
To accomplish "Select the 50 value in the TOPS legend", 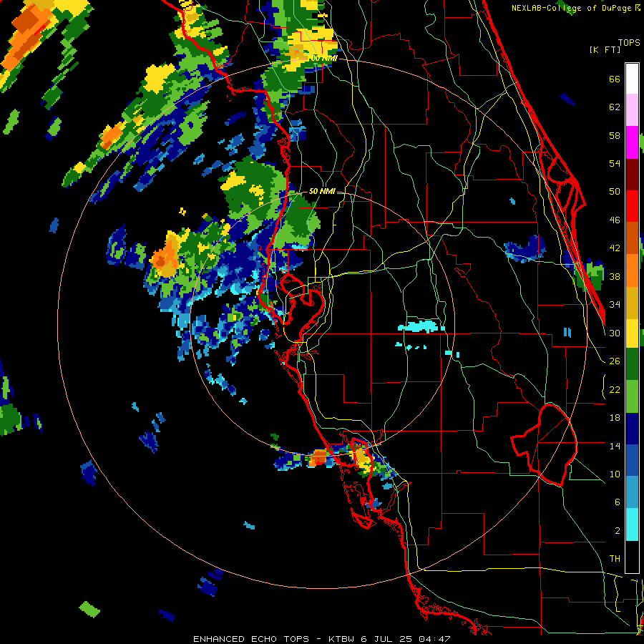I will (615, 192).
